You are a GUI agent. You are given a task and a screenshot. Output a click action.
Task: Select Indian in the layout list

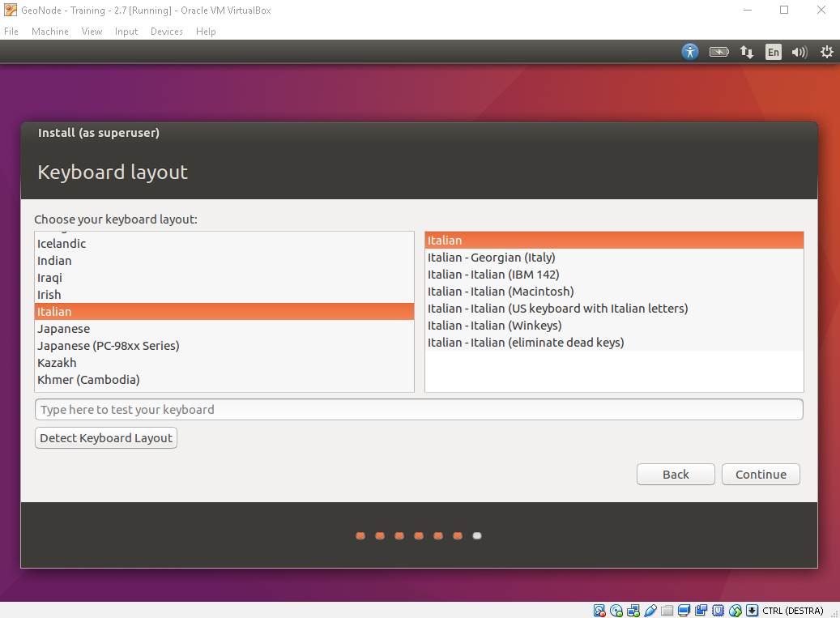[x=224, y=261]
